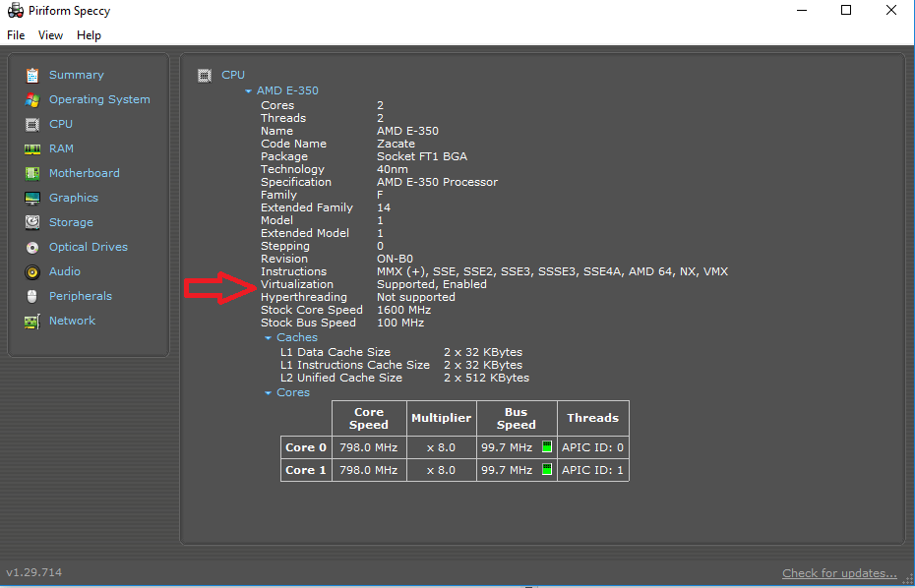Click the Piriform Speccy app icon in title bar
The width and height of the screenshot is (915, 588).
(x=16, y=11)
